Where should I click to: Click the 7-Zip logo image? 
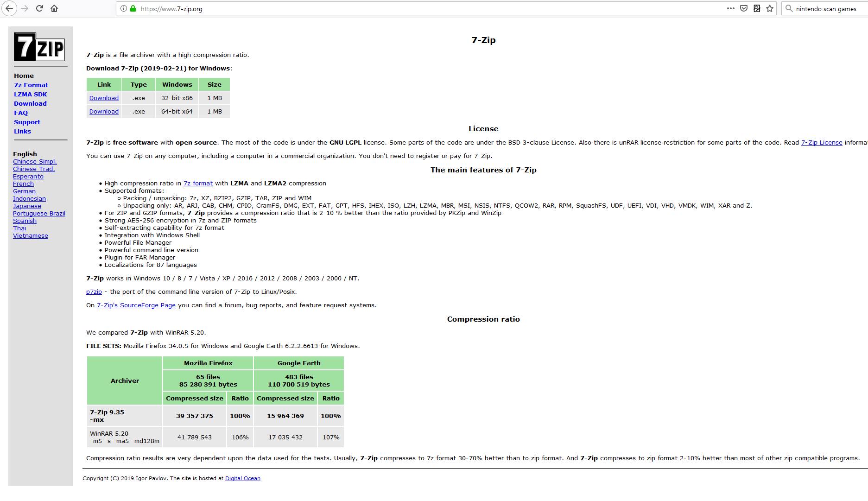coord(39,47)
